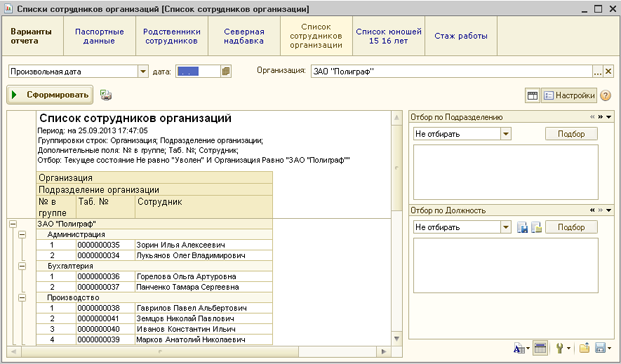The width and height of the screenshot is (621, 364).
Task: Open the help question mark icon
Action: (x=606, y=95)
